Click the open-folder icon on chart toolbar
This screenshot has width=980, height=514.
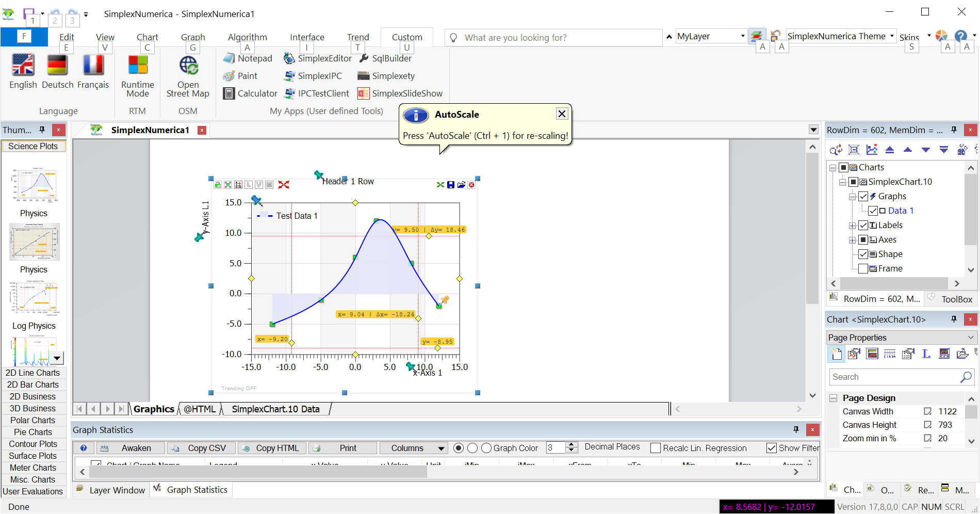tap(461, 185)
